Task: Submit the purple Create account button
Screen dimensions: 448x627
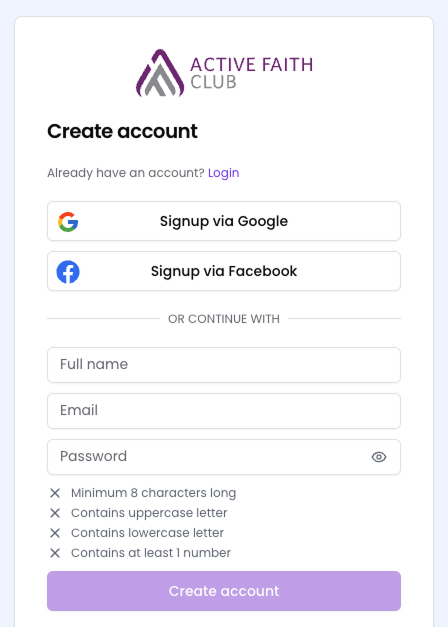Action: click(224, 591)
